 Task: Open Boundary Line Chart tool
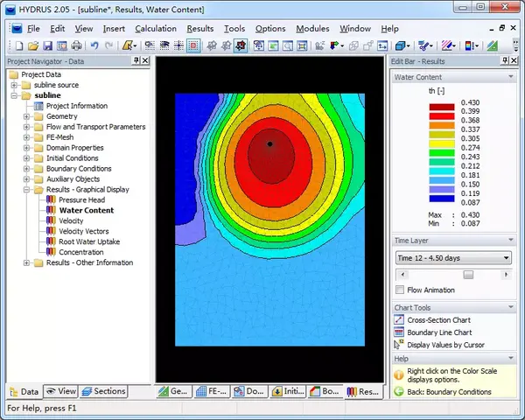point(439,332)
